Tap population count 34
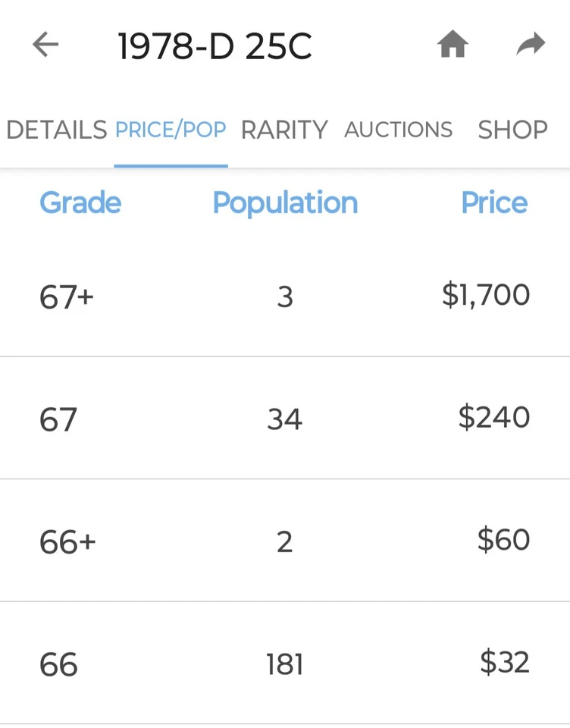 pyautogui.click(x=284, y=420)
